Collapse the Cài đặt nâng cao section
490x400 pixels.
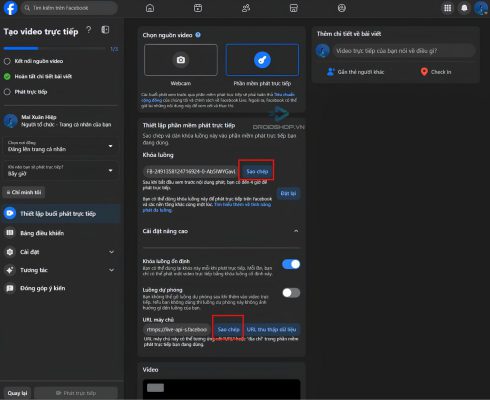(x=296, y=231)
